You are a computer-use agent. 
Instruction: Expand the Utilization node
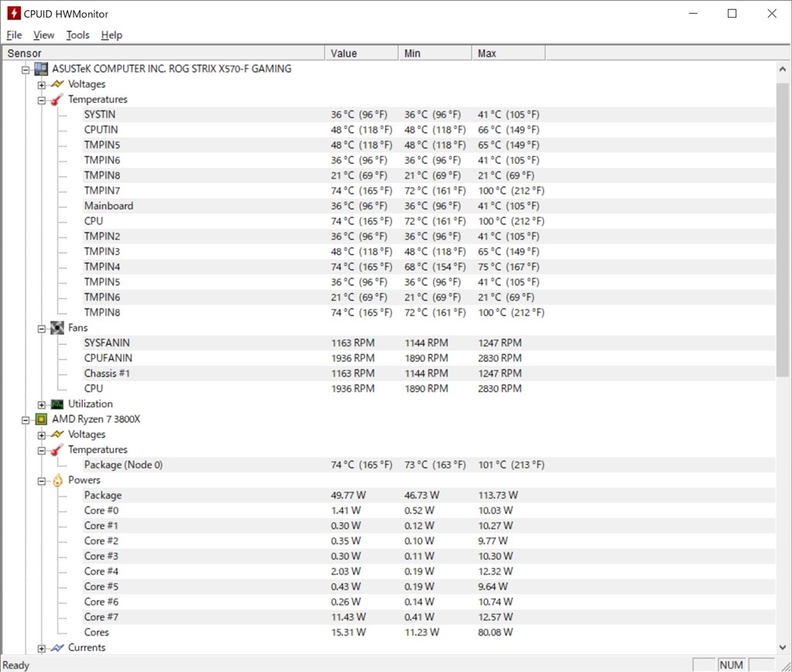pos(42,404)
